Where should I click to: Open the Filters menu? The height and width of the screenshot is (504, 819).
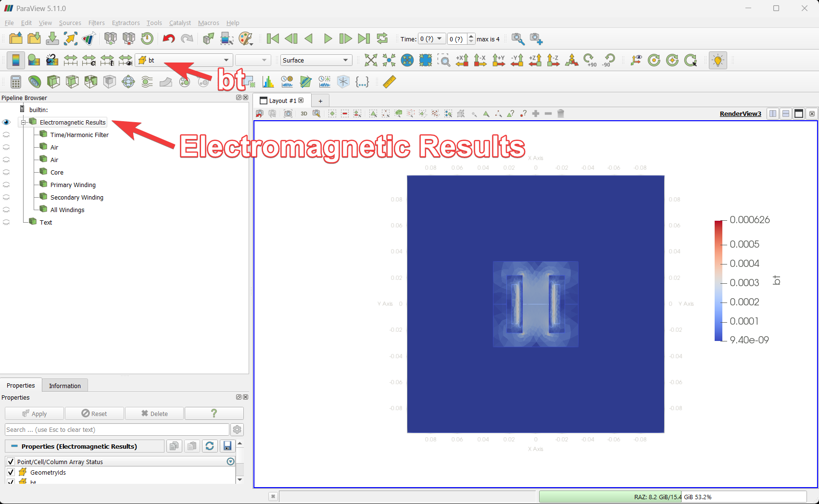tap(96, 23)
